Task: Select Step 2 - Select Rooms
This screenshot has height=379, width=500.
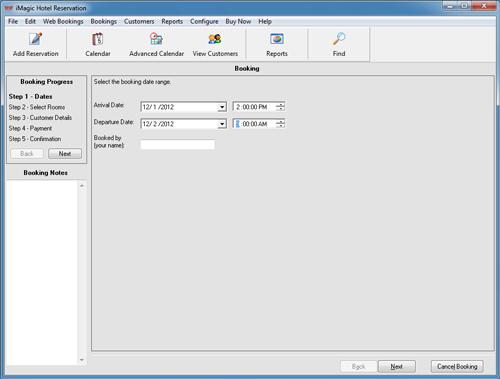Action: point(37,107)
